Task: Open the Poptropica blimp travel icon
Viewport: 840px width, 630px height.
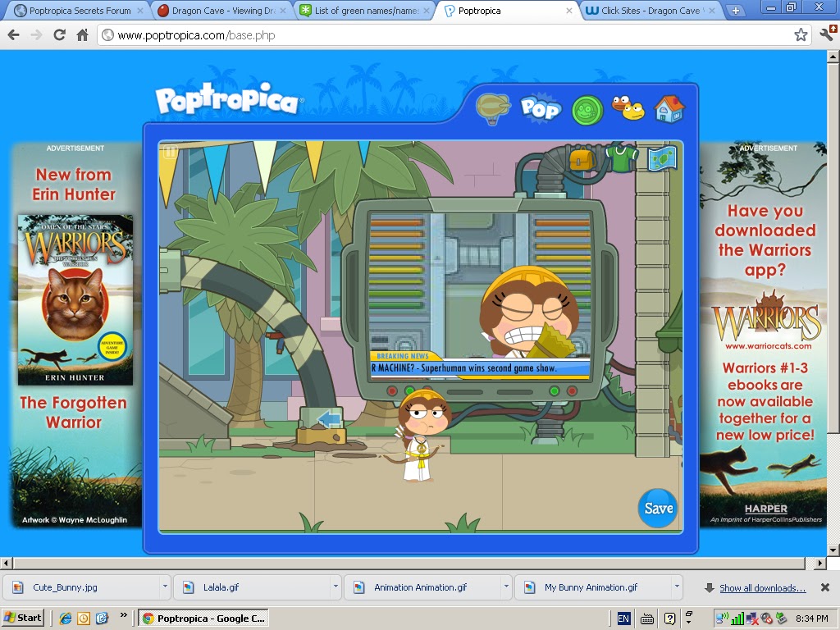Action: click(493, 109)
